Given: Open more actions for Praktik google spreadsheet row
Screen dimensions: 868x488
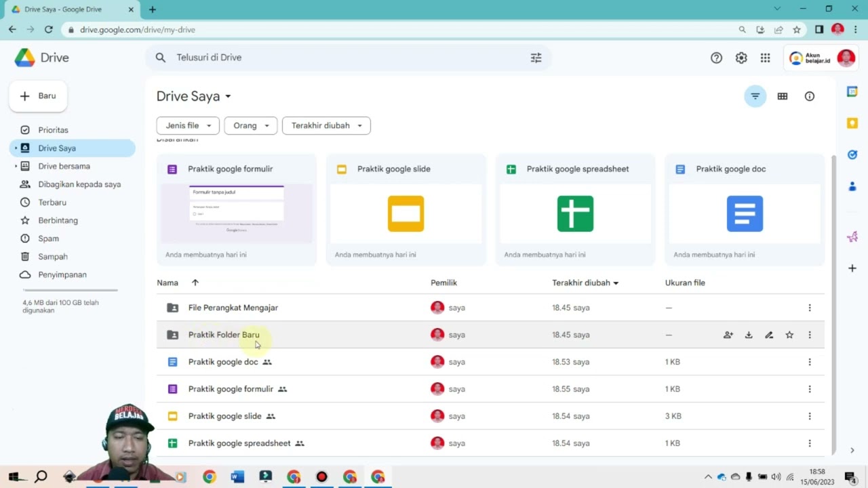Looking at the screenshot, I should tap(810, 443).
